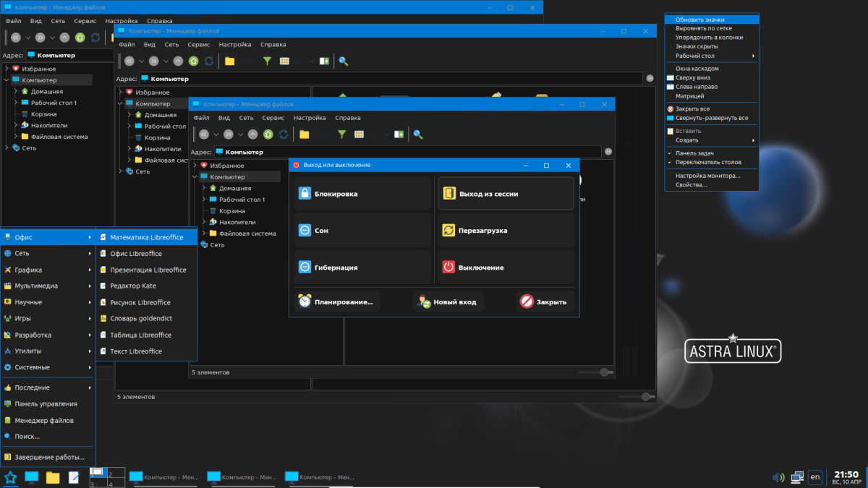The width and height of the screenshot is (868, 488).
Task: Launch the text editor icon on the taskbar
Action: 74,477
